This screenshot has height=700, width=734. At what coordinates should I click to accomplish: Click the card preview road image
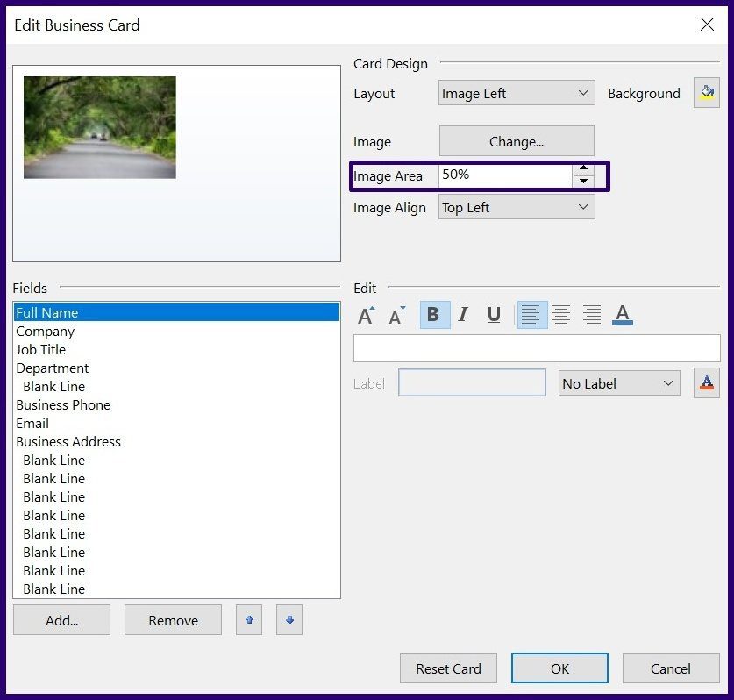point(100,127)
